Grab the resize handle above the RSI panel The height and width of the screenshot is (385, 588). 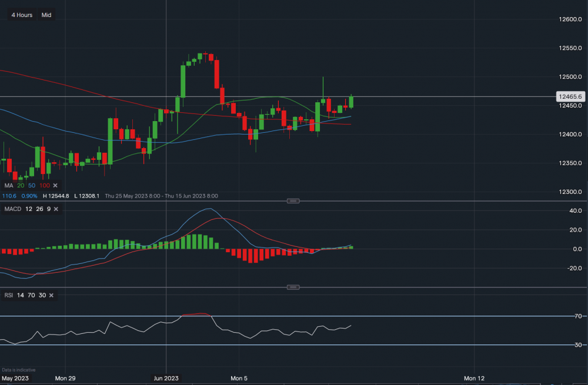click(x=293, y=287)
